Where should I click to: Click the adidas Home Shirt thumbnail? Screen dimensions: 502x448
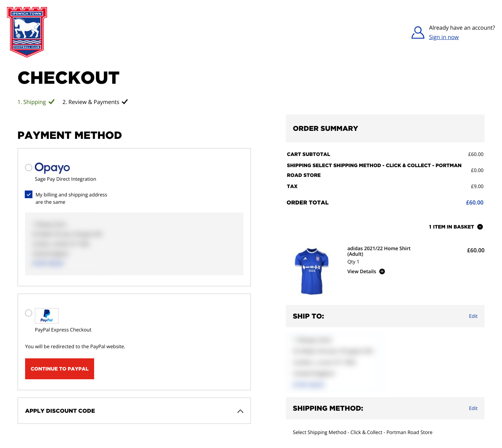click(312, 271)
